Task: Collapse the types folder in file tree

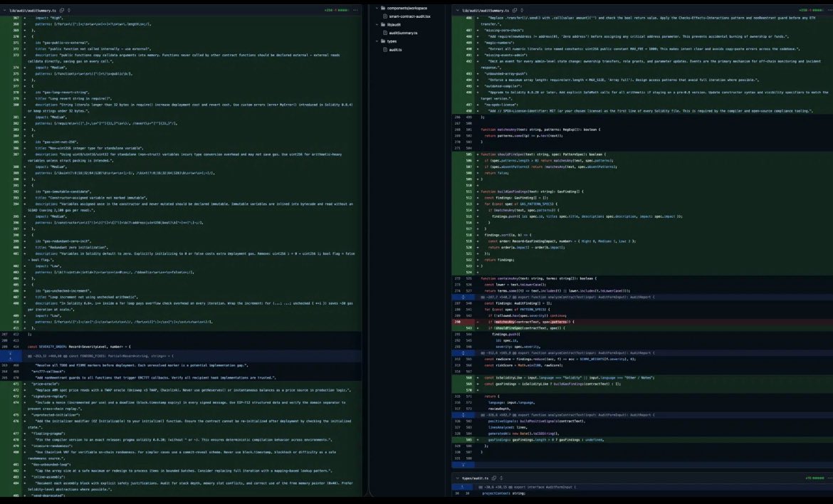Action: click(x=377, y=41)
